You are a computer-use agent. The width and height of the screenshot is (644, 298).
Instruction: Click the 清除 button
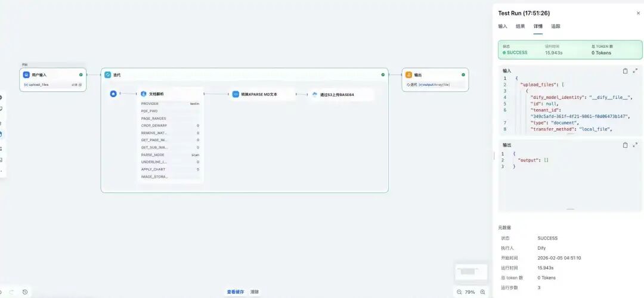(255, 292)
